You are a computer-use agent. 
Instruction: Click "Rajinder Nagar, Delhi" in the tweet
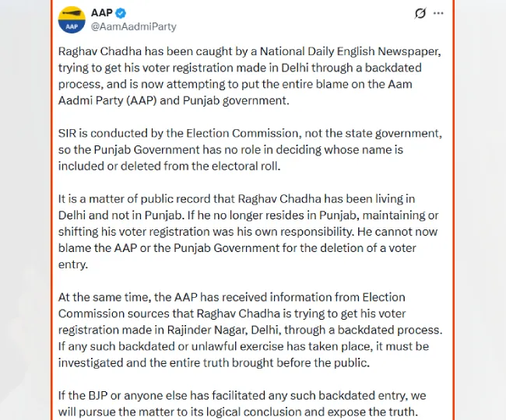223,330
